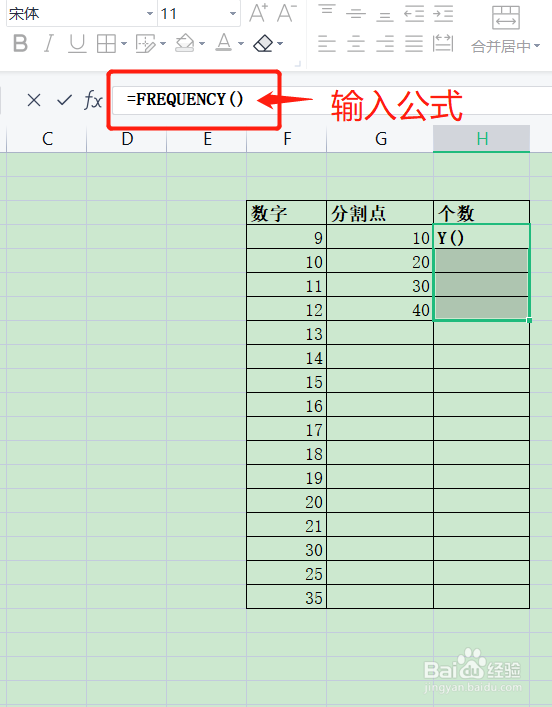Click the 合并居中 merge icon
The image size is (552, 707).
(506, 18)
